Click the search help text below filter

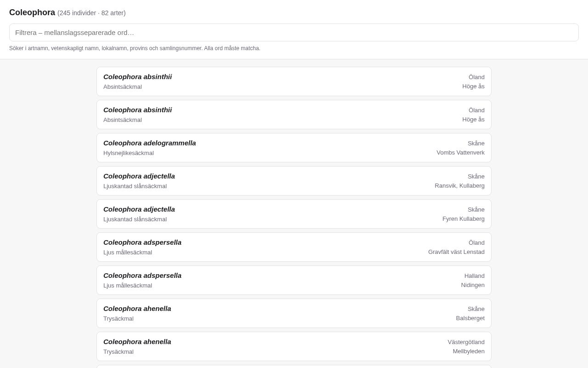point(135,48)
